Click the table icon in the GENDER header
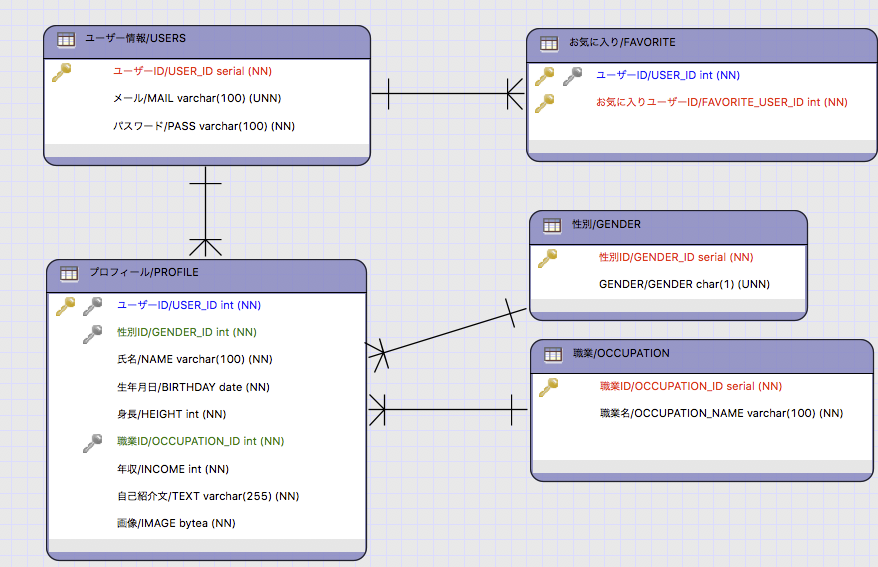 pos(552,226)
